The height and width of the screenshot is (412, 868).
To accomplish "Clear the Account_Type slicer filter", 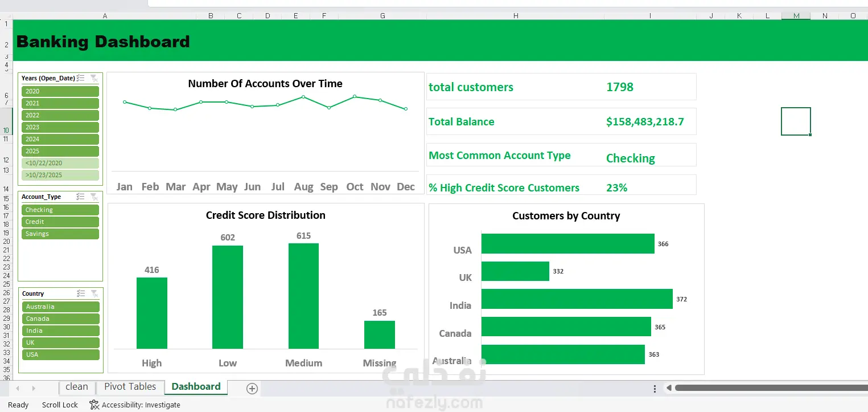I will click(x=94, y=197).
